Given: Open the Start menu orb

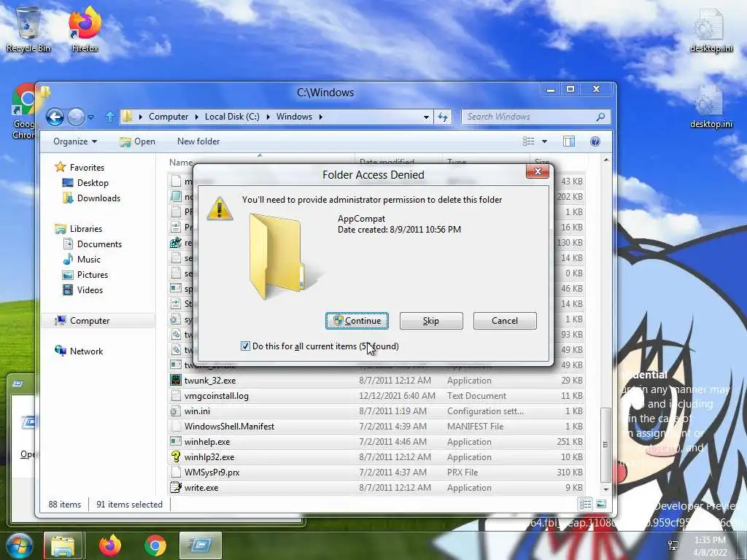Looking at the screenshot, I should coord(20,545).
